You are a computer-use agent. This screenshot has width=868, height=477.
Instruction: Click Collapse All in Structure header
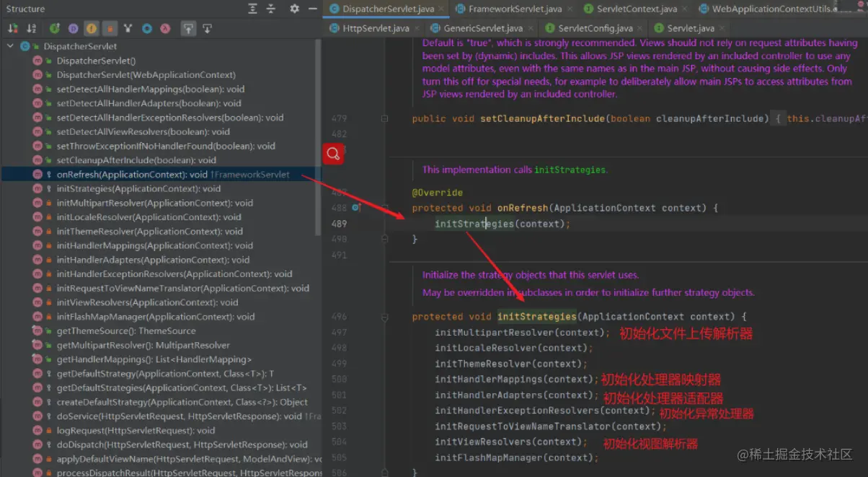click(x=271, y=9)
